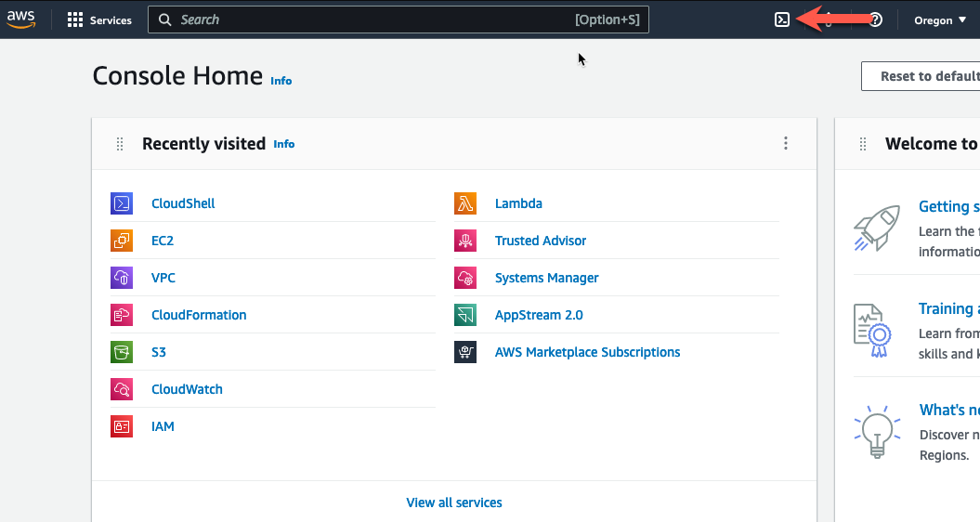Screen dimensions: 980x522
Task: Focus the top Search field
Action: point(399,20)
